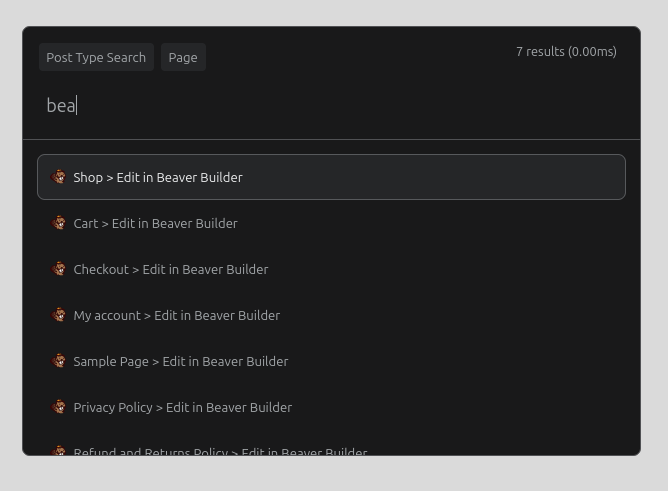Image resolution: width=668 pixels, height=491 pixels.
Task: Open Shop > Edit in Beaver Builder
Action: click(x=331, y=177)
